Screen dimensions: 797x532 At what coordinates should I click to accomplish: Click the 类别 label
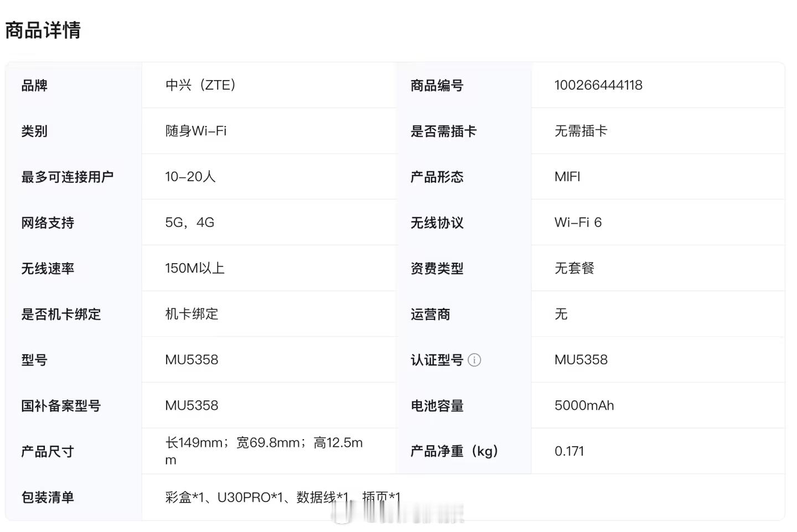(34, 131)
